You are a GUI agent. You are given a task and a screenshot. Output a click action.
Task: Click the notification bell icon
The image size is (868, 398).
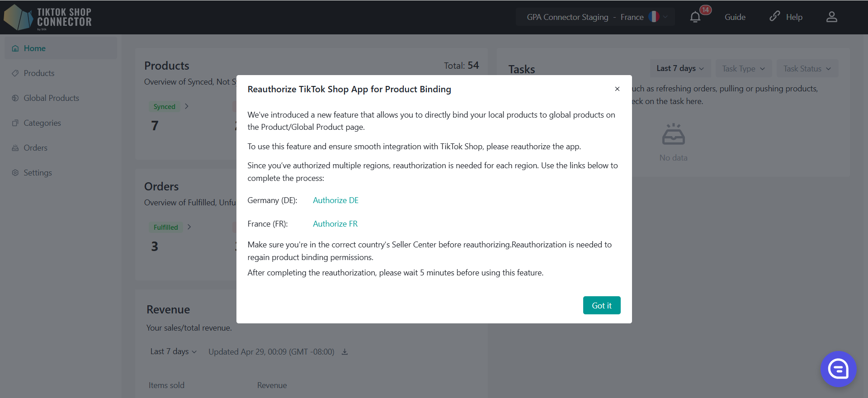695,17
